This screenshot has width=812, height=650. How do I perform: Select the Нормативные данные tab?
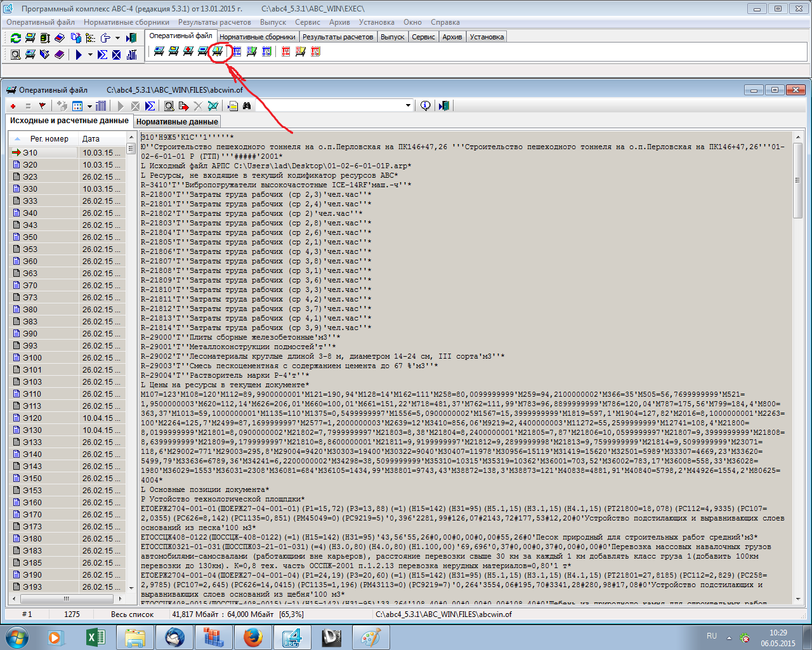pos(177,121)
